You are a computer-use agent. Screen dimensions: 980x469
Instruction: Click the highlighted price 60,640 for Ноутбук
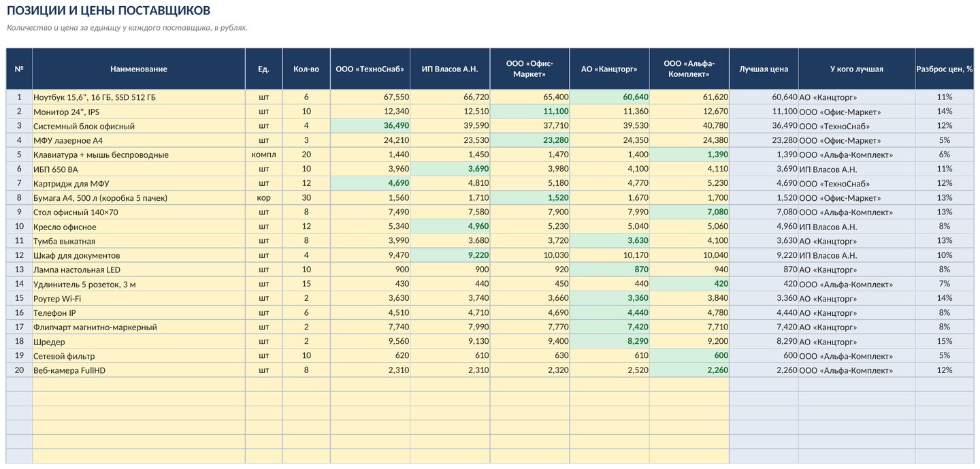pyautogui.click(x=609, y=97)
